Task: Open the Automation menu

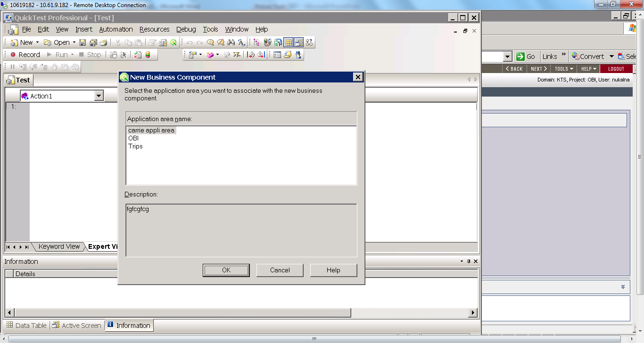Action: point(116,29)
